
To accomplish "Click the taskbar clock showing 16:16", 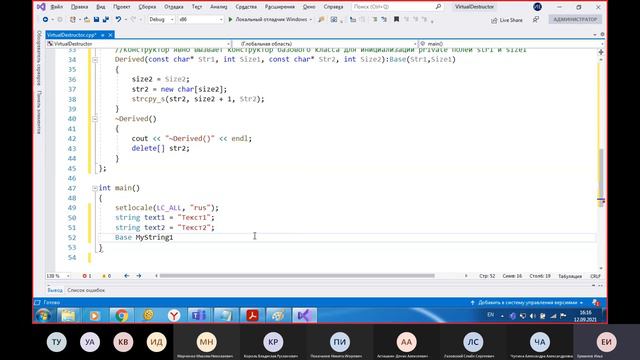I will point(585,316).
